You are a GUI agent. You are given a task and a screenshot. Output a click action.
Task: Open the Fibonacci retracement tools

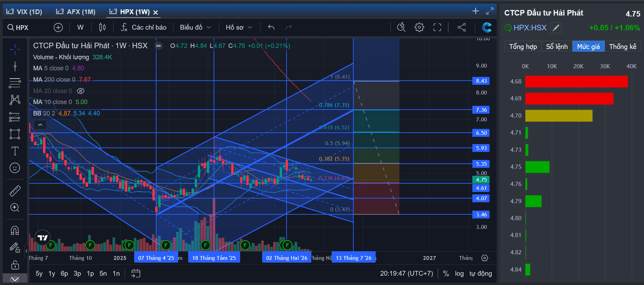pyautogui.click(x=15, y=83)
